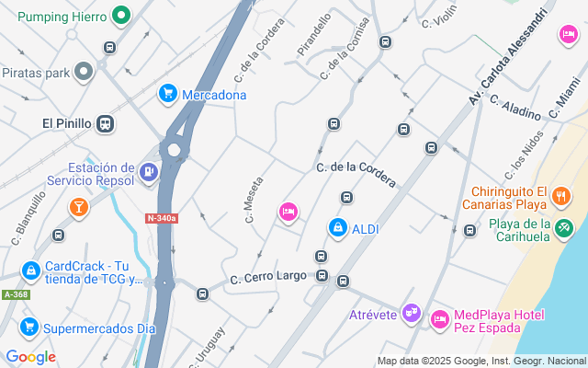
Task: Click the hotel pin near C. Meseta
Action: pos(288,213)
